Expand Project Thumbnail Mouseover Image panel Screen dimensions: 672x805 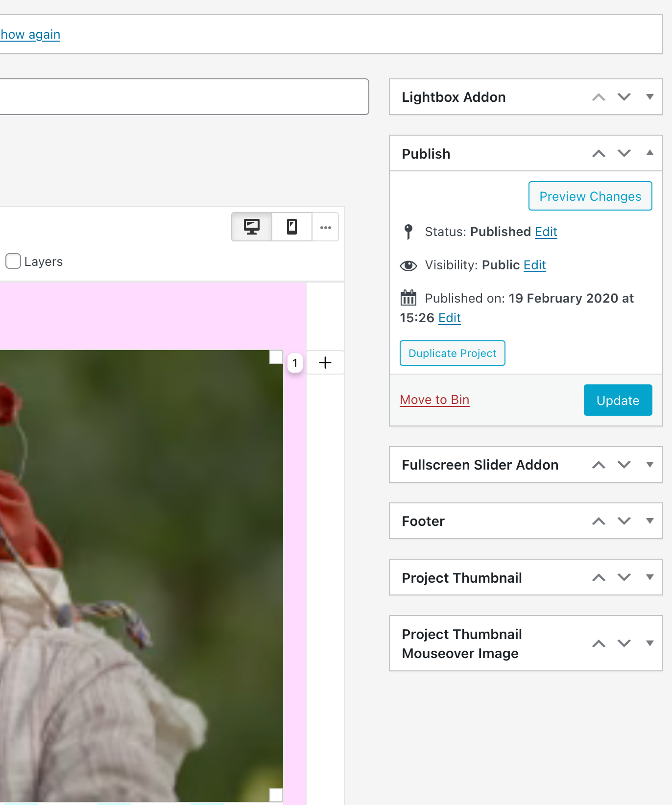(x=650, y=643)
